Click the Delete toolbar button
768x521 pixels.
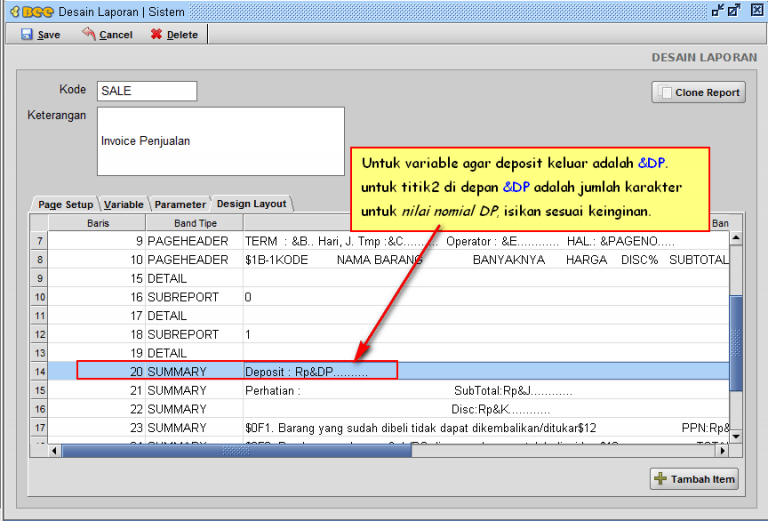tap(174, 34)
